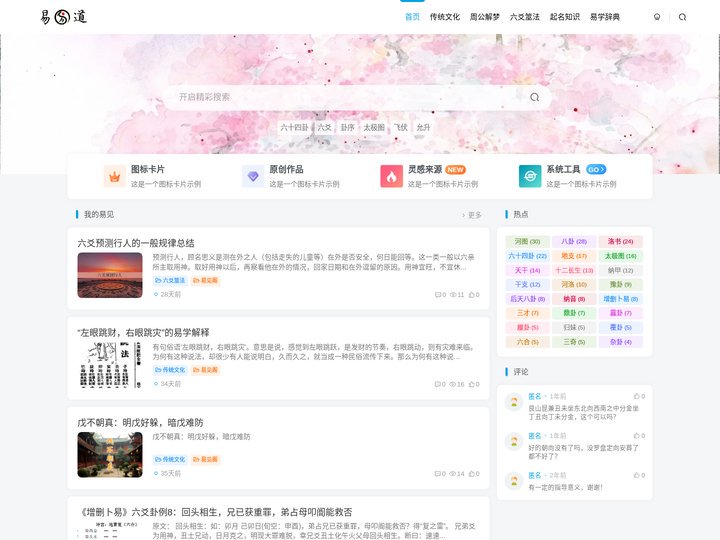720x540 pixels.
Task: Open the 易学辞典 nav menu
Action: point(605,17)
